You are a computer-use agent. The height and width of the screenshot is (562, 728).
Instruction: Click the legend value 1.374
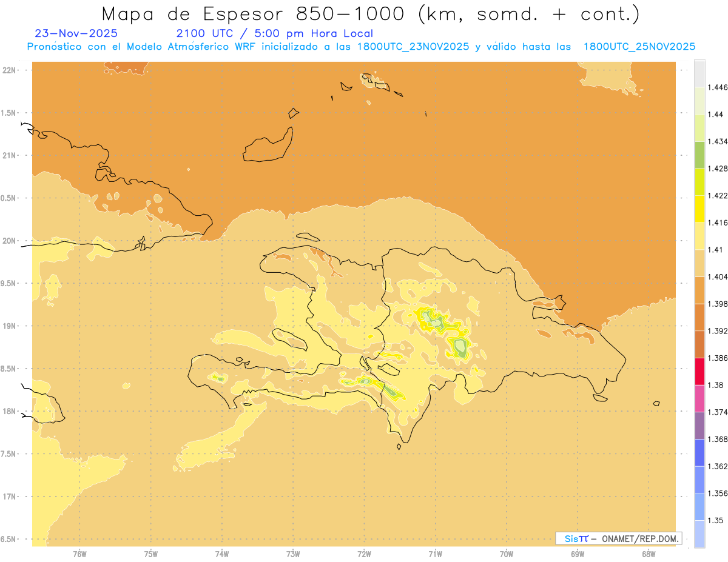[x=718, y=412]
